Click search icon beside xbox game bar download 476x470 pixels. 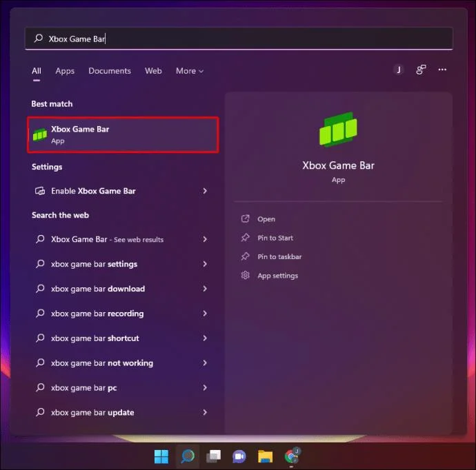tap(40, 289)
